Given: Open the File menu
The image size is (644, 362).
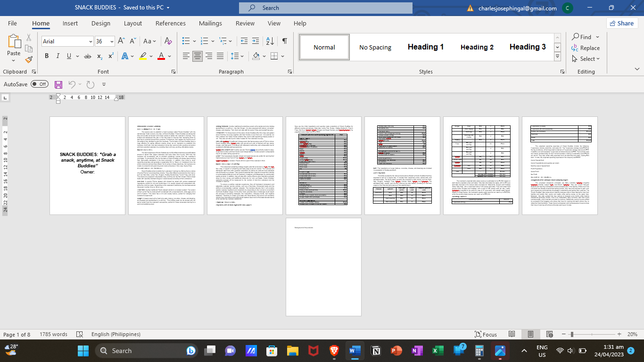Looking at the screenshot, I should [x=12, y=23].
